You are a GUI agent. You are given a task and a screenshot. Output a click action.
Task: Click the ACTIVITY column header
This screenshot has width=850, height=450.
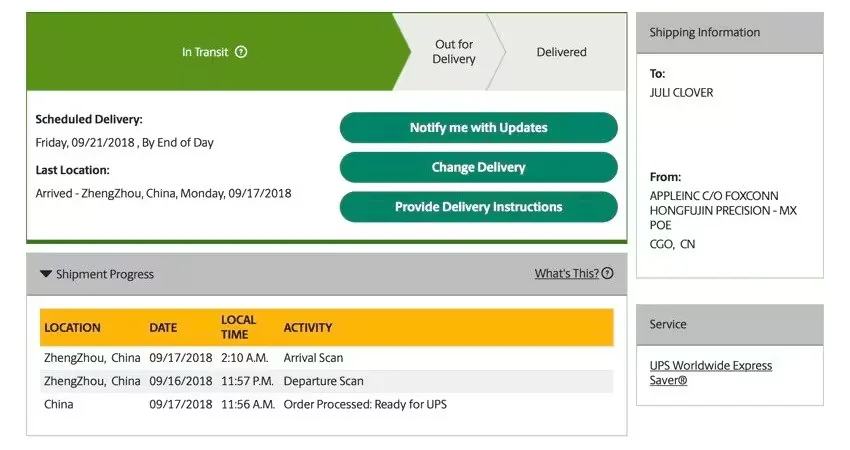tap(308, 328)
